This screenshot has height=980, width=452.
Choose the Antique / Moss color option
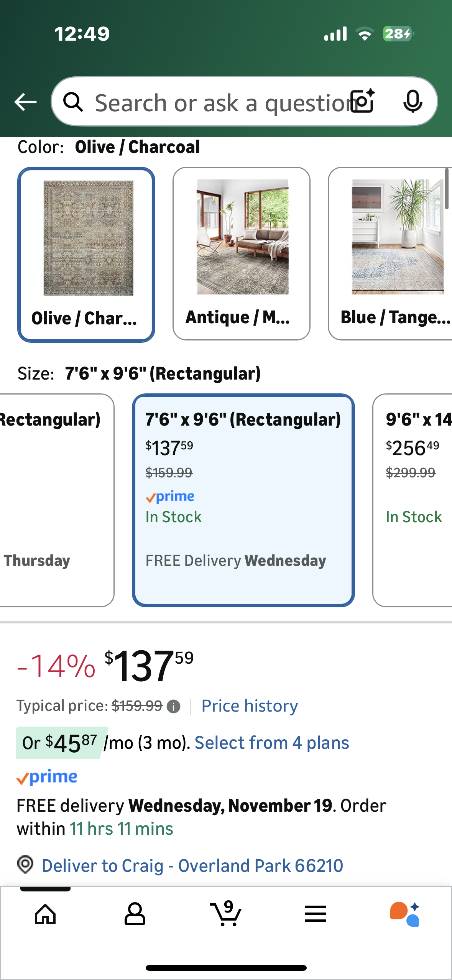pyautogui.click(x=242, y=253)
